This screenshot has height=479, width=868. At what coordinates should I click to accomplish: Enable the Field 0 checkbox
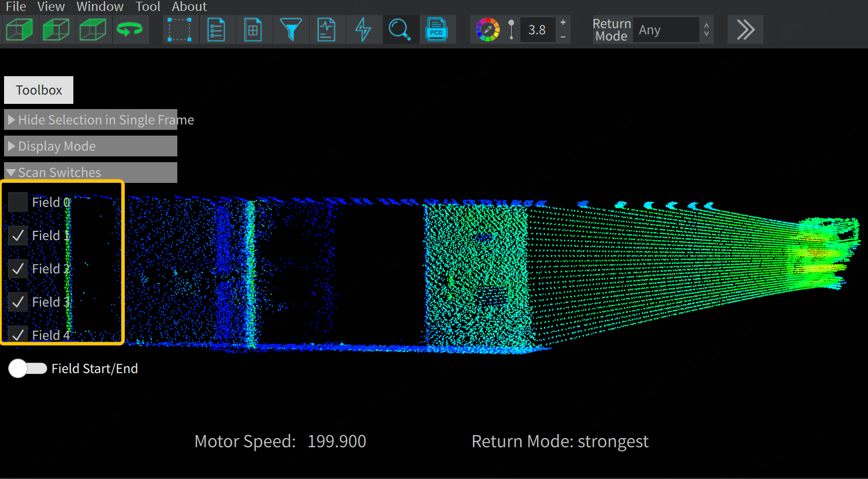[18, 202]
